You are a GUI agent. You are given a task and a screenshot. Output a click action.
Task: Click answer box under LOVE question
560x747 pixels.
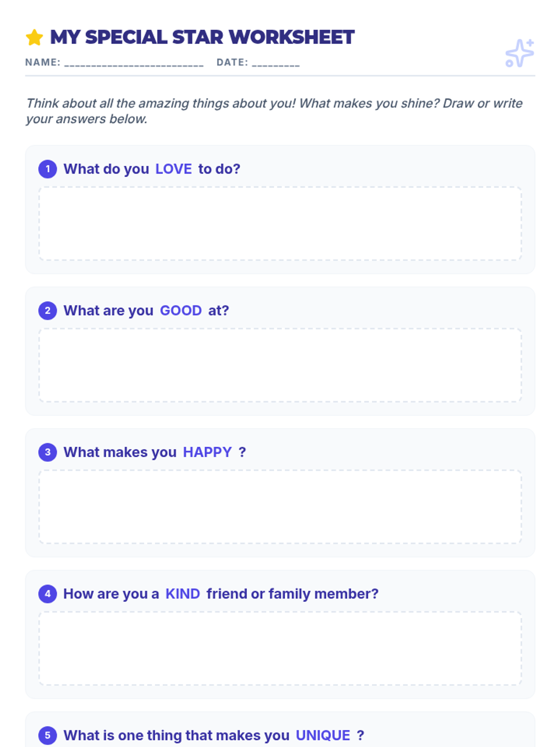280,223
